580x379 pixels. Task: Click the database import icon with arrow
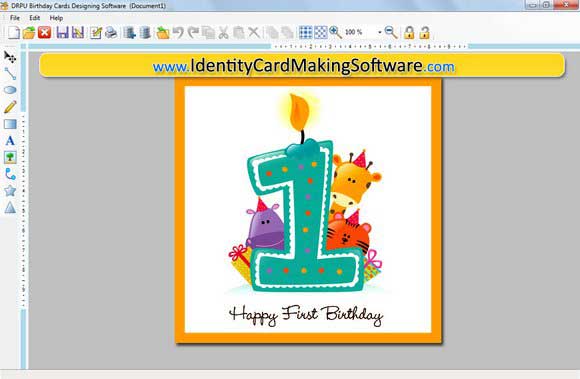coord(129,33)
